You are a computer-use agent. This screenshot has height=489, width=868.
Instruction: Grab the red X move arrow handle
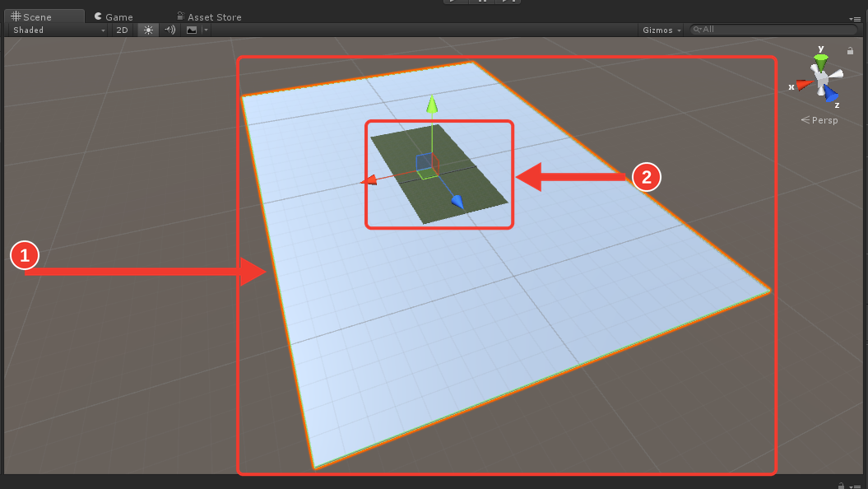[x=369, y=180]
